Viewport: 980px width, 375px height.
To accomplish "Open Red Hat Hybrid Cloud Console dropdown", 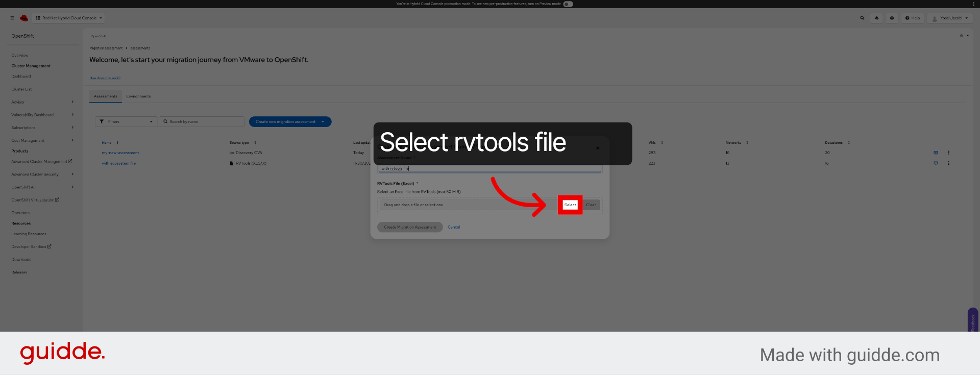I will click(x=69, y=18).
